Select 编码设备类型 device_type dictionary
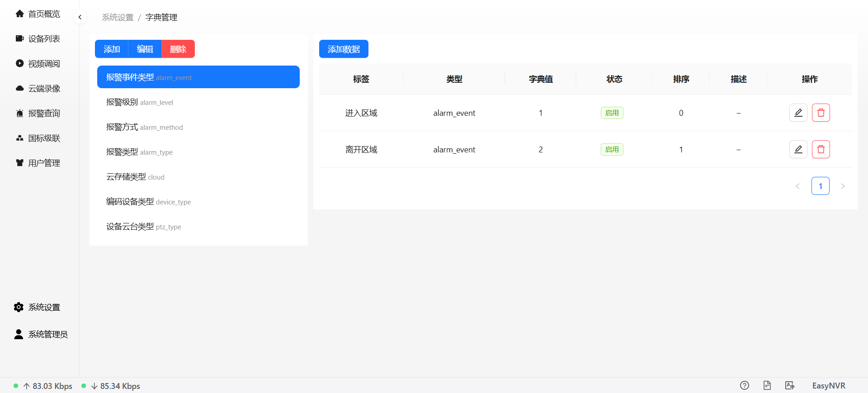The width and height of the screenshot is (868, 393). (198, 201)
